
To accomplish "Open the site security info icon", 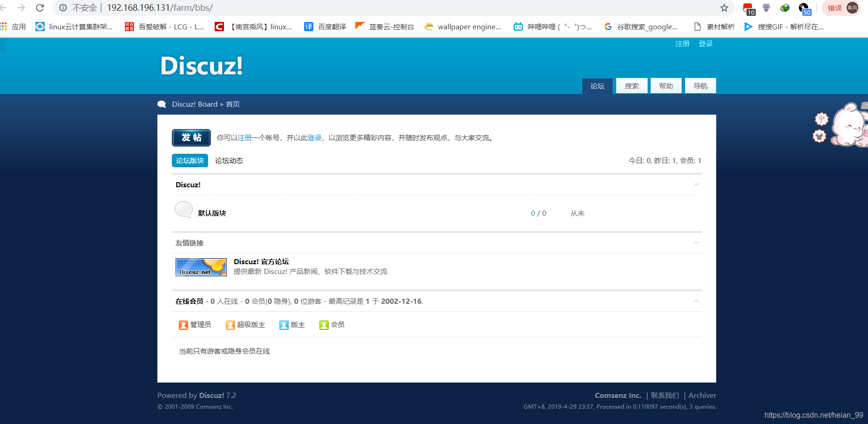I will [63, 8].
